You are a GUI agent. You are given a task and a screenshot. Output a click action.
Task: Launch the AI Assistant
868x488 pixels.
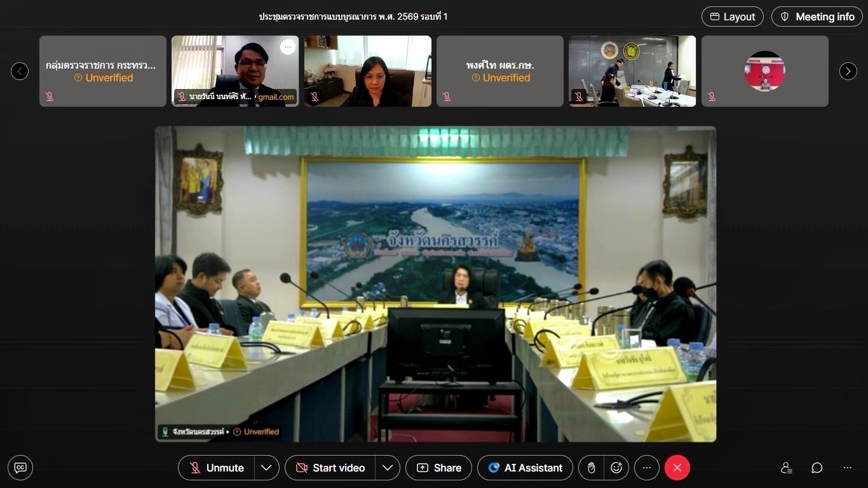point(525,468)
